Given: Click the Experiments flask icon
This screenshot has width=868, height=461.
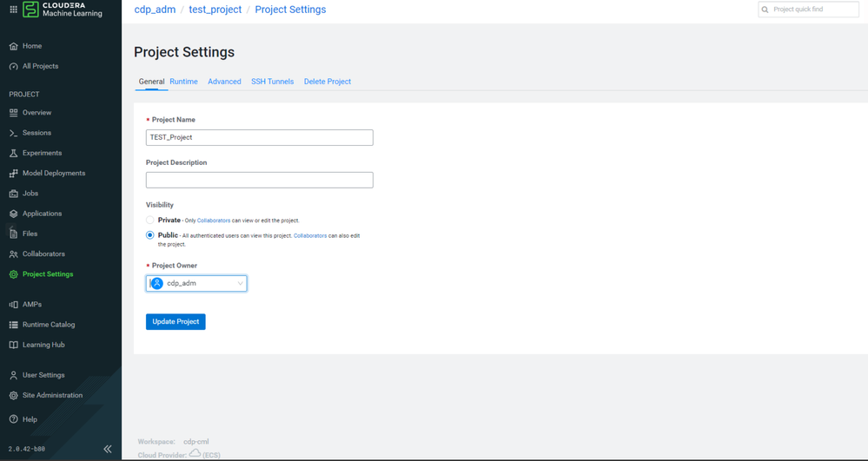Looking at the screenshot, I should coord(14,154).
